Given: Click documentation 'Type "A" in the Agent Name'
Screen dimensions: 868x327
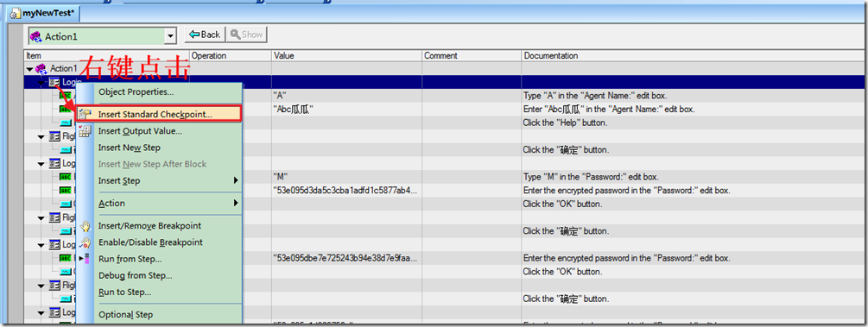Looking at the screenshot, I should coord(595,95).
